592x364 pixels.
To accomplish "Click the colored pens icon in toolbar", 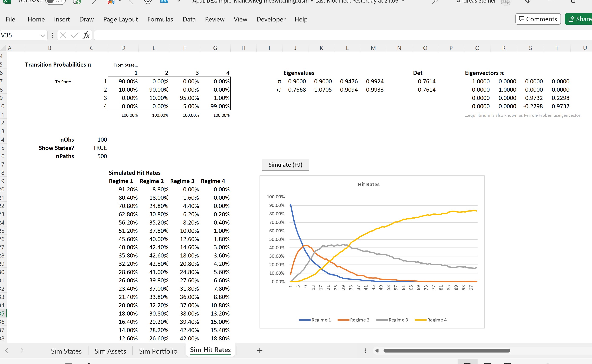I will point(111,2).
